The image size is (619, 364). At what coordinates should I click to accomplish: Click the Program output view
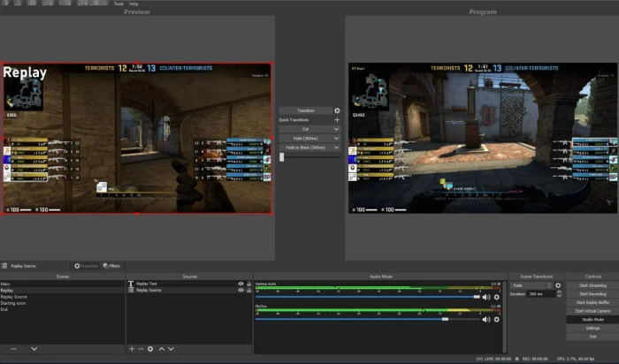click(483, 138)
